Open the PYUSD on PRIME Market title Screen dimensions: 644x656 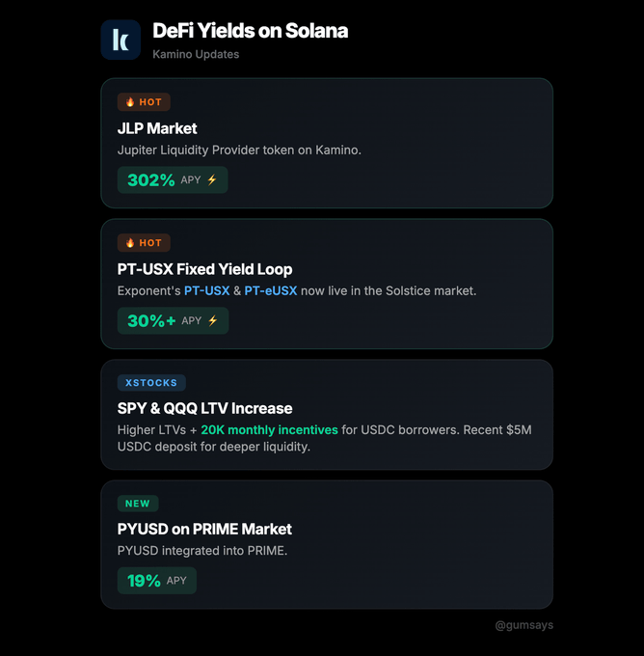coord(204,529)
